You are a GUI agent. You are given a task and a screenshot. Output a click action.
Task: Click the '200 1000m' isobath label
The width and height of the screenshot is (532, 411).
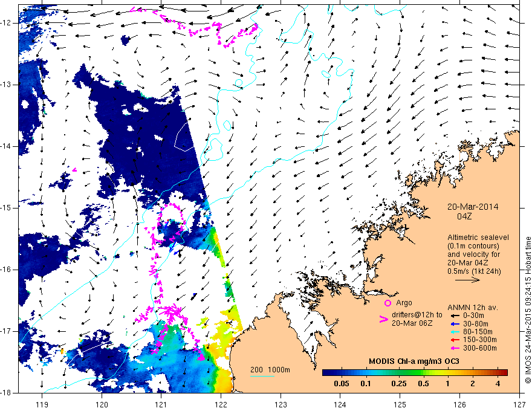pos(270,370)
